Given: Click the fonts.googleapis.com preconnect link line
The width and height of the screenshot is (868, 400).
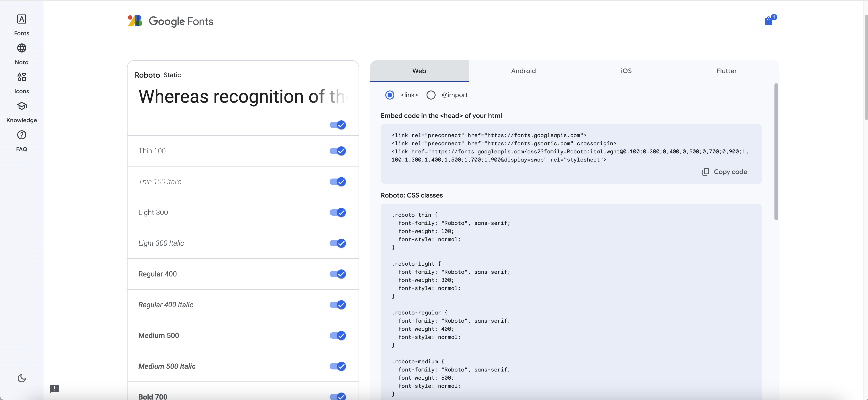Looking at the screenshot, I should point(489,135).
